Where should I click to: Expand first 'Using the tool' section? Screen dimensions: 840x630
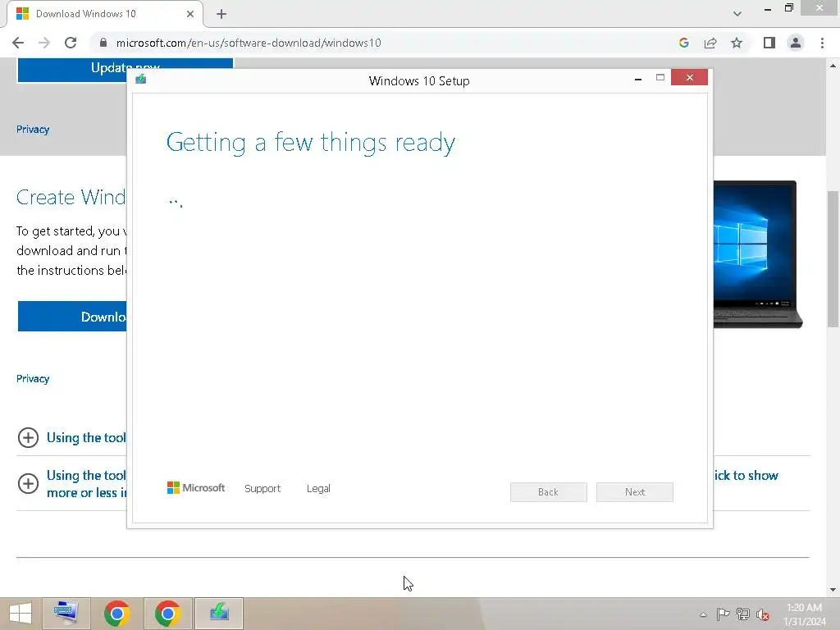28,438
